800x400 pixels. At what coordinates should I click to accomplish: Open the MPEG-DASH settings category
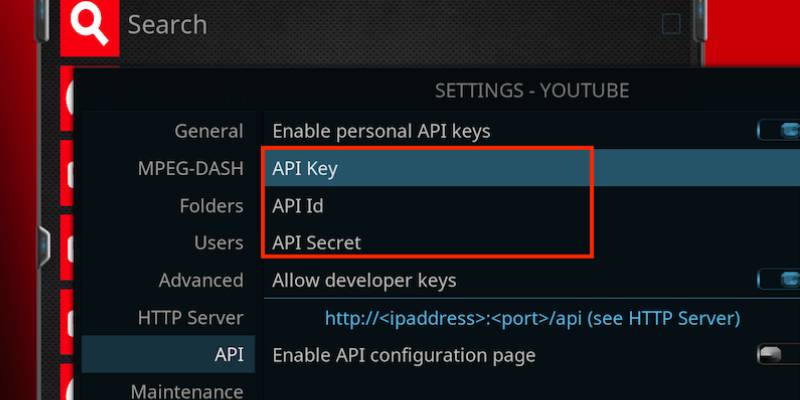point(190,168)
